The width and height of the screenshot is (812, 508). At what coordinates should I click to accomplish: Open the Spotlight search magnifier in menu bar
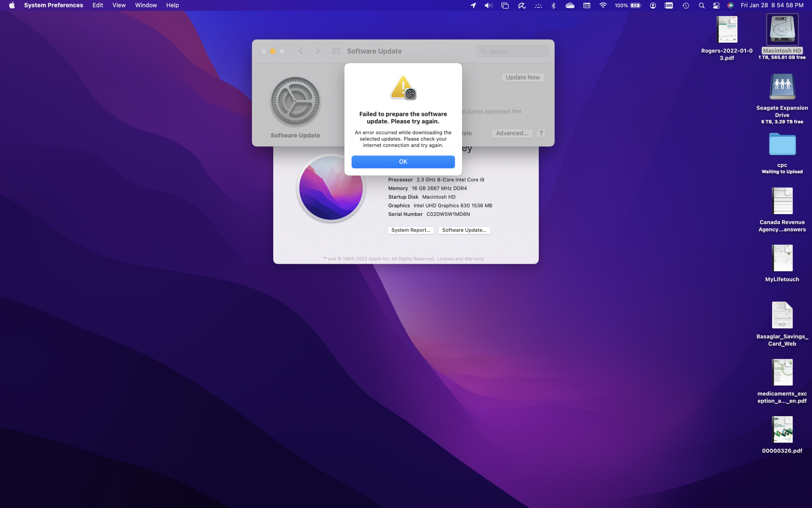tap(701, 5)
